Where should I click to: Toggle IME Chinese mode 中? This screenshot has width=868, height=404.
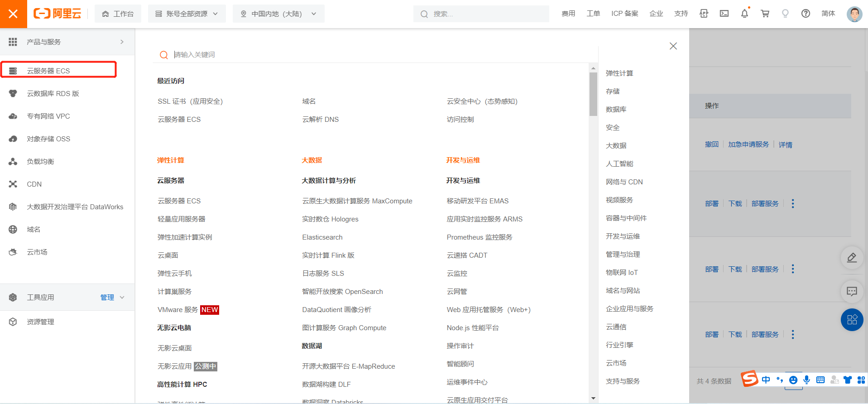pyautogui.click(x=766, y=380)
